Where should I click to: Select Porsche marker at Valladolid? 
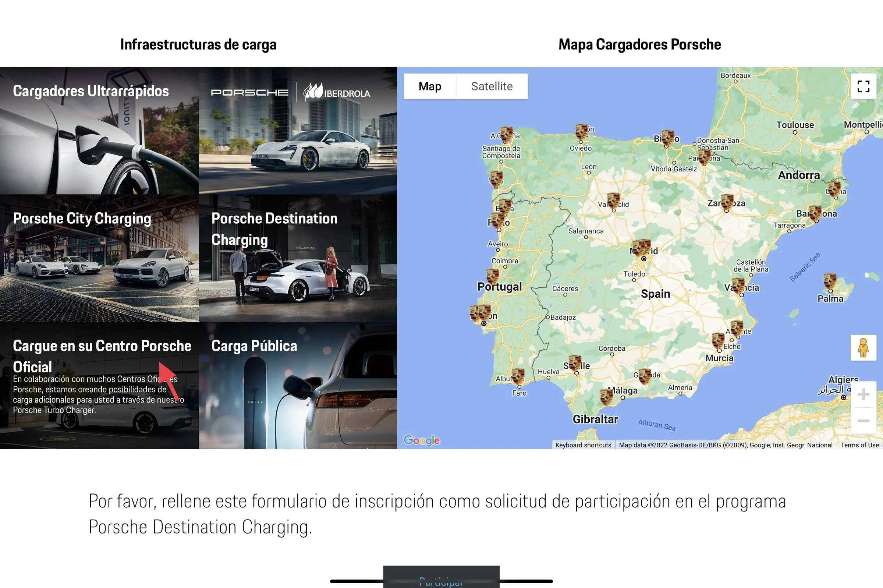[x=613, y=201]
